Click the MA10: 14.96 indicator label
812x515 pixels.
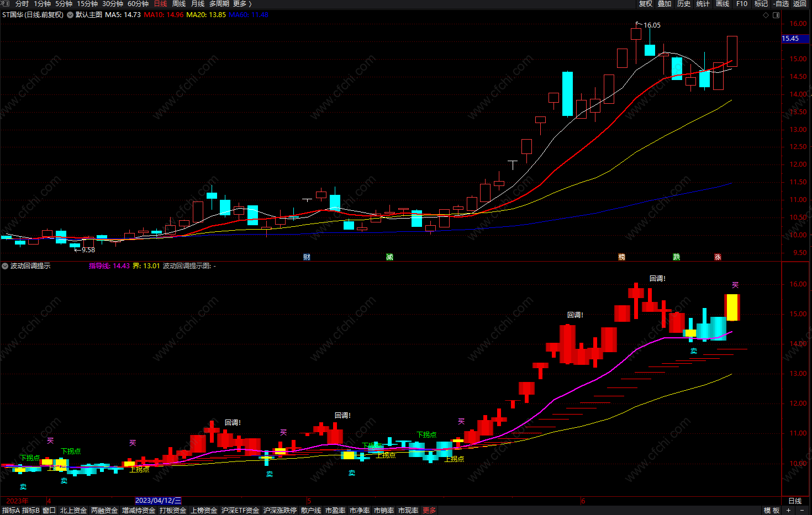tap(164, 15)
